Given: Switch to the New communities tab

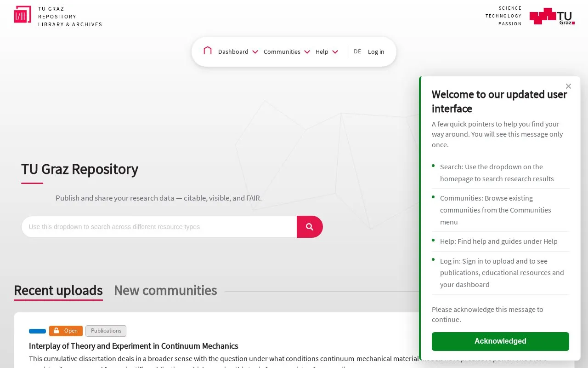Looking at the screenshot, I should point(165,291).
